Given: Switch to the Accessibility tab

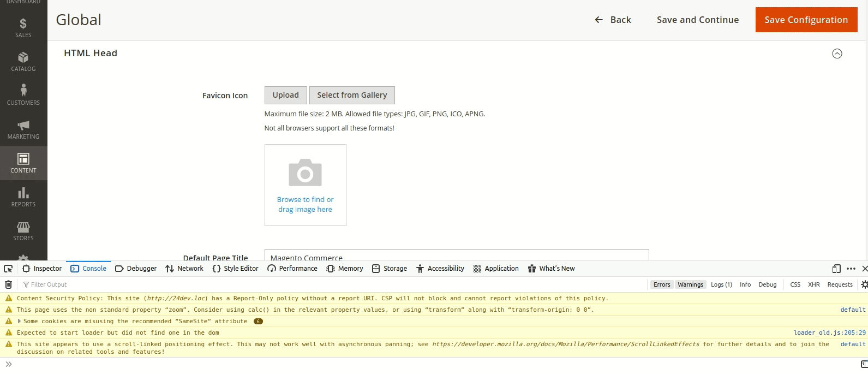Looking at the screenshot, I should [440, 269].
